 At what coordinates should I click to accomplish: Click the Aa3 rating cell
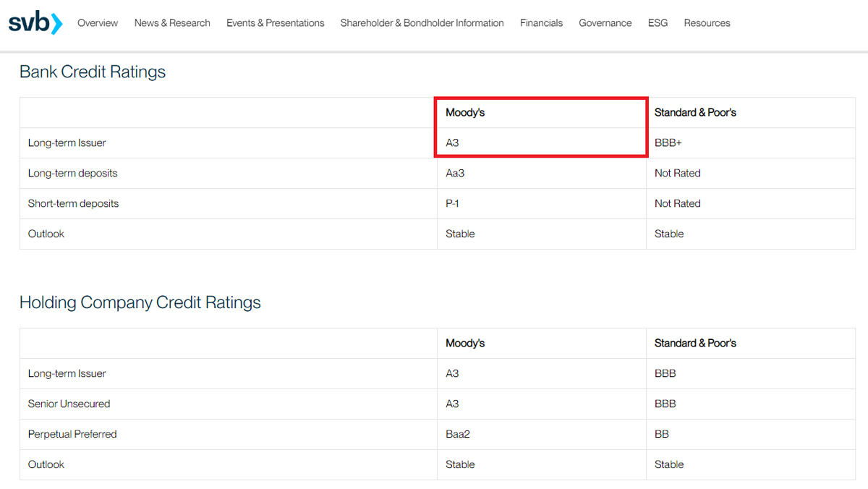[x=542, y=174]
